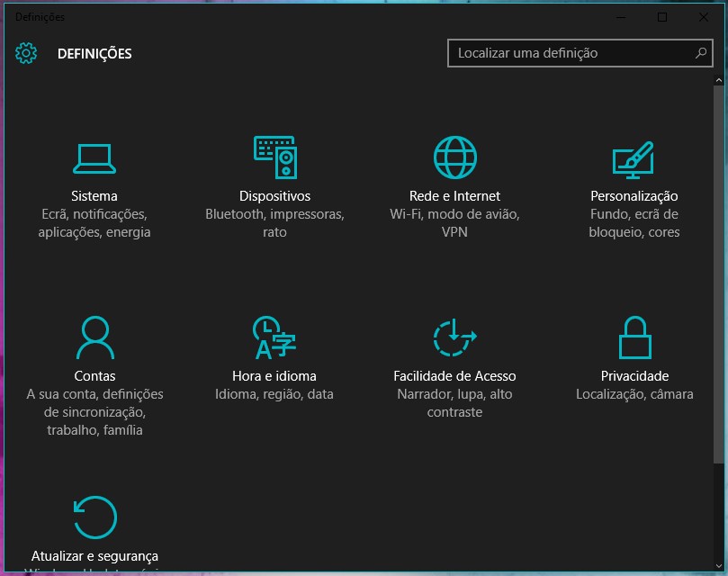Click the 'Contas' category title

point(94,376)
